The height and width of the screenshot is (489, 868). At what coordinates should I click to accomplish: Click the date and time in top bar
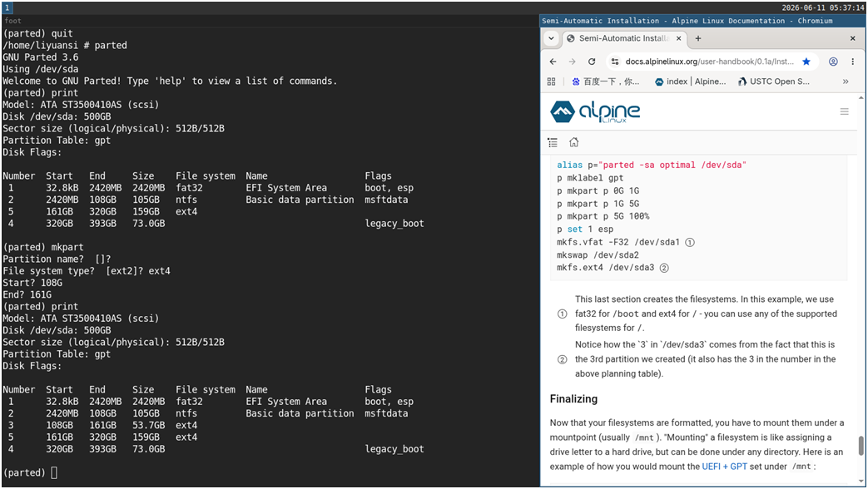[x=822, y=7]
